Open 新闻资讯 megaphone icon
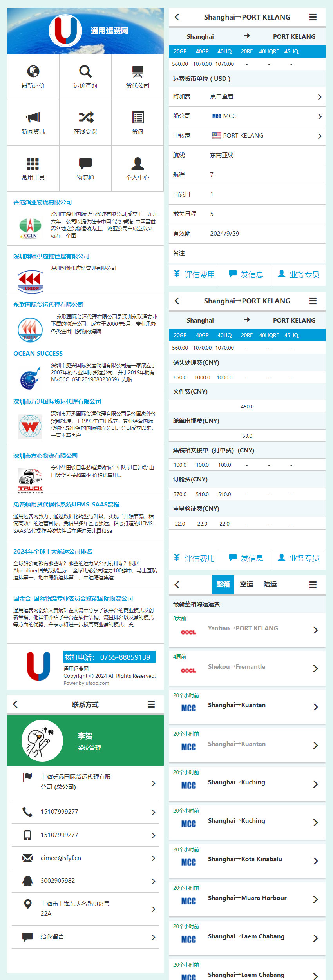 click(x=33, y=117)
